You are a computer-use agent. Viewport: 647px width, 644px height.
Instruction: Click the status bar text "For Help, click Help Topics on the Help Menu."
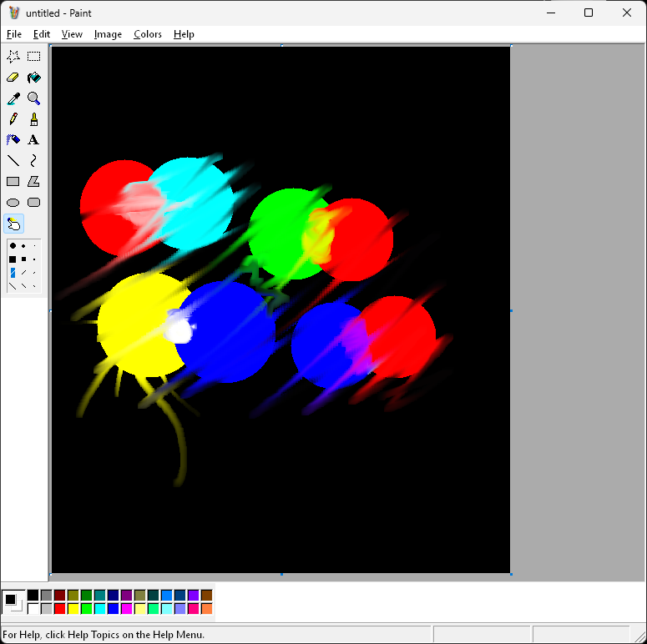104,634
